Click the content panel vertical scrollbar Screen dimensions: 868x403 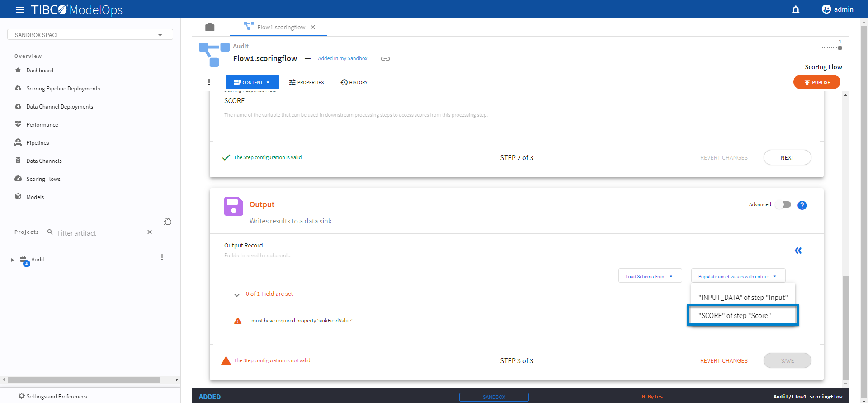(x=845, y=328)
